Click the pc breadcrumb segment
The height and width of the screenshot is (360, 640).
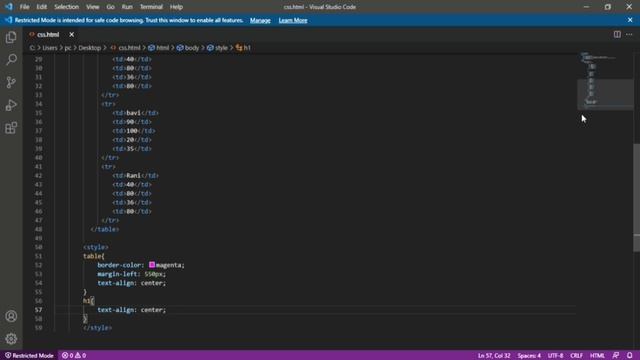pos(68,48)
